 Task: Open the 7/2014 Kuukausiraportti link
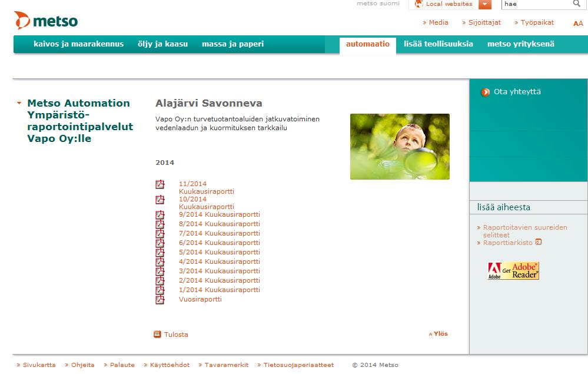coord(220,233)
